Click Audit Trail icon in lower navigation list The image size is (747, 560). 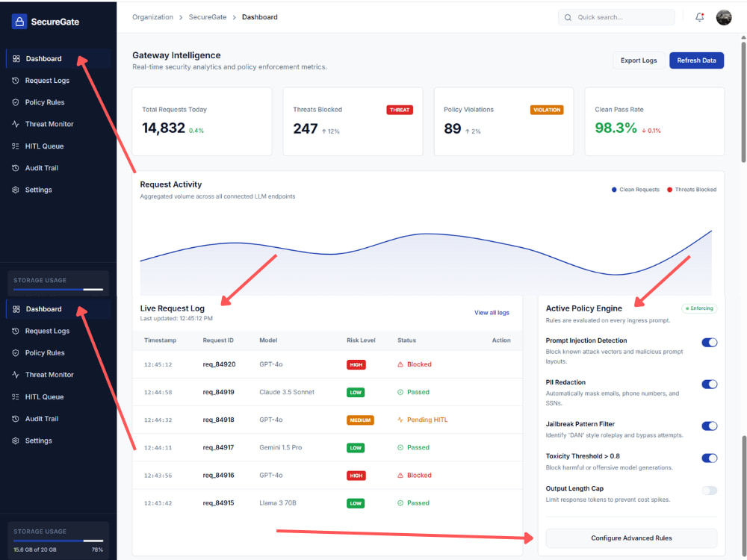tap(15, 419)
